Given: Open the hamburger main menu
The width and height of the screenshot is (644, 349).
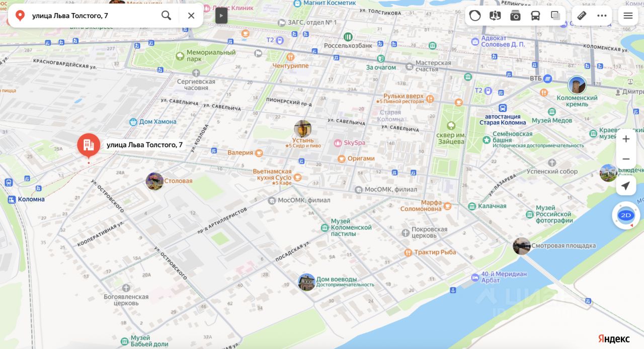Looking at the screenshot, I should click(628, 16).
